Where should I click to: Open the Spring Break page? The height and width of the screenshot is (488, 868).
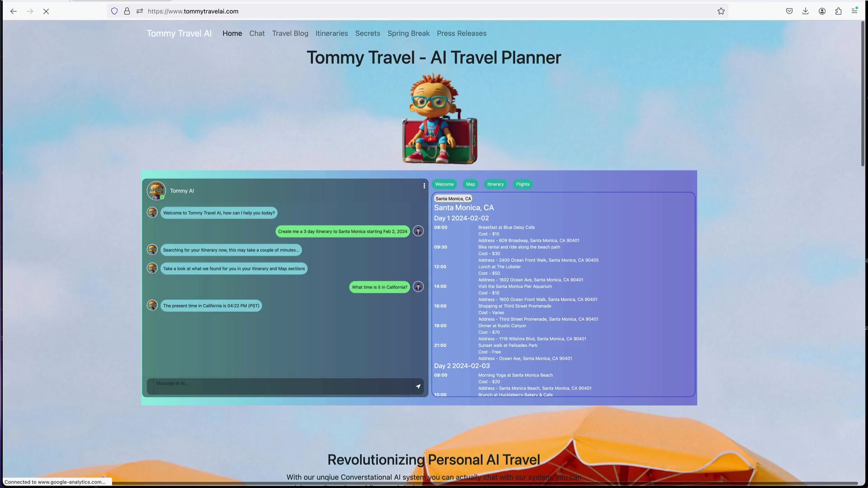point(408,33)
